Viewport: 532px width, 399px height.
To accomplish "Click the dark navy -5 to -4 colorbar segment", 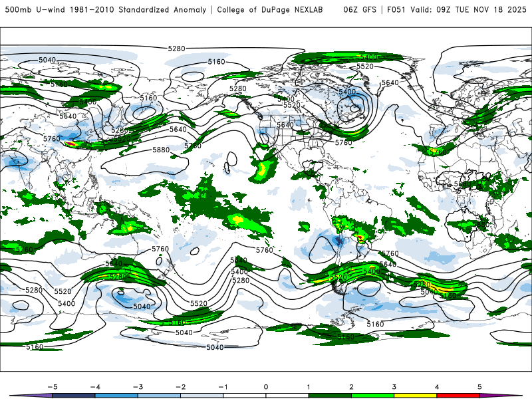I will tap(74, 396).
